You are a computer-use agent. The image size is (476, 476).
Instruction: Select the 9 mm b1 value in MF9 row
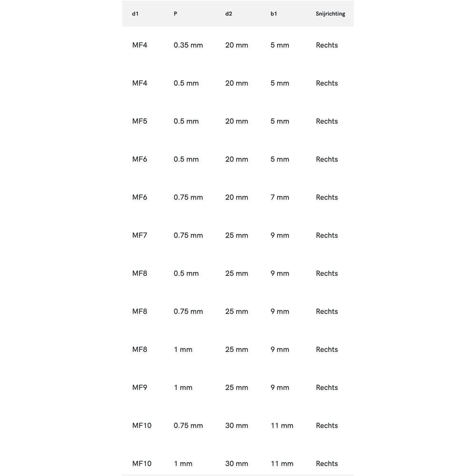[279, 388]
